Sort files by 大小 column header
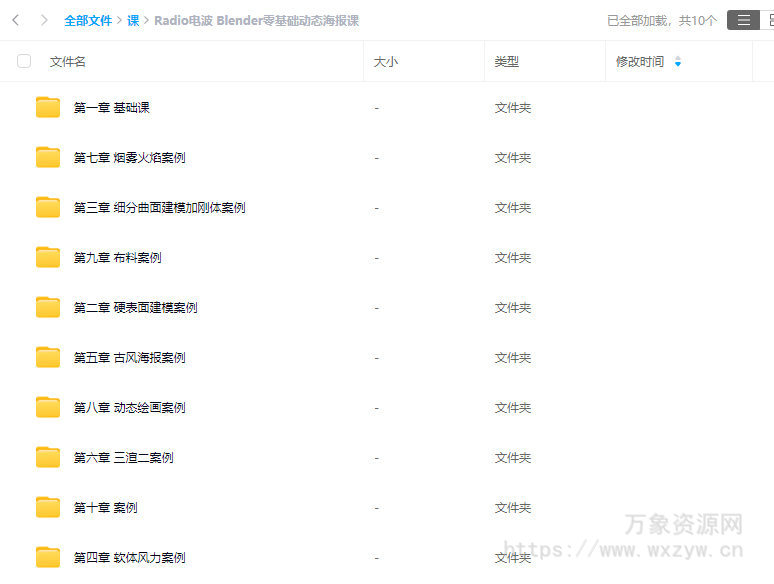774x584 pixels. (x=386, y=62)
